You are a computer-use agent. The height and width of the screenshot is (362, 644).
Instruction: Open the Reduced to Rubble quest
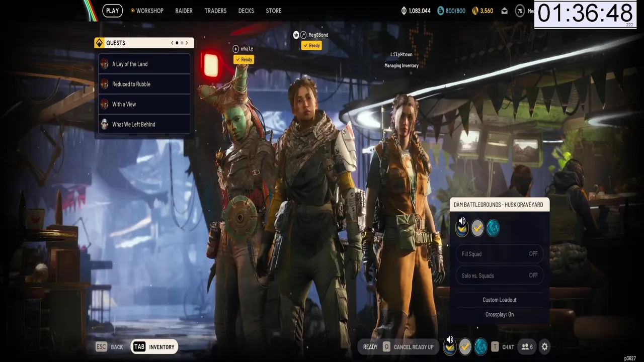click(144, 84)
